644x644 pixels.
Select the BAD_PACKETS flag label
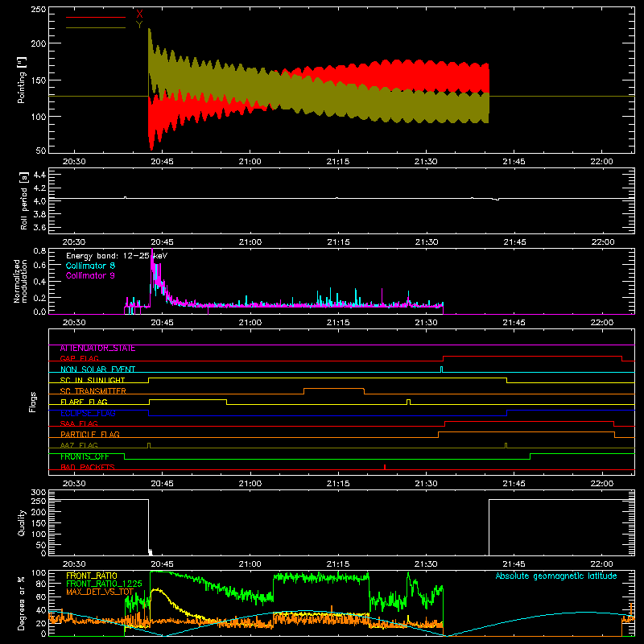coord(88,468)
